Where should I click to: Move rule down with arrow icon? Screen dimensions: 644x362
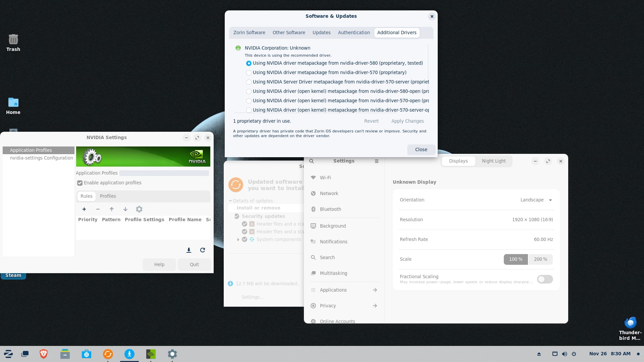point(125,209)
